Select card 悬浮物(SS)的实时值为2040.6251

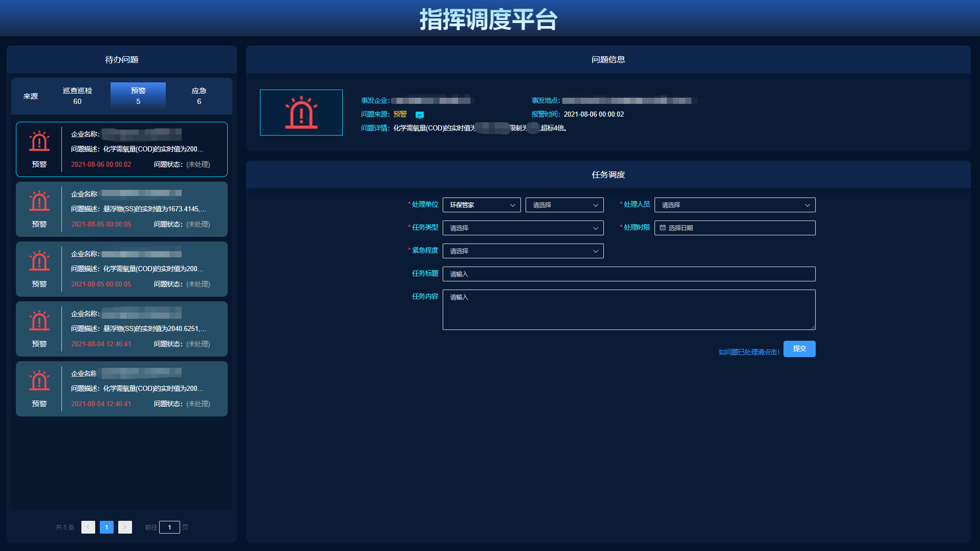click(122, 329)
